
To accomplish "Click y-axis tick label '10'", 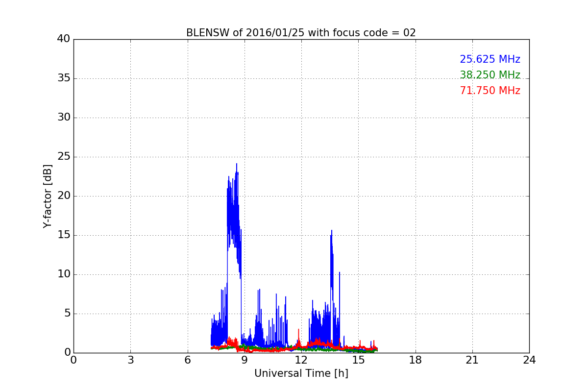I will point(64,274).
